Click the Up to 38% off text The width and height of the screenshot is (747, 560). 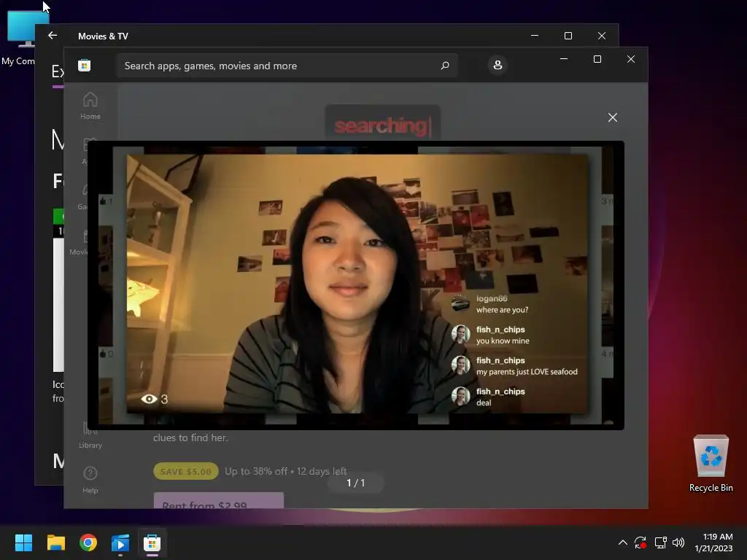[256, 472]
